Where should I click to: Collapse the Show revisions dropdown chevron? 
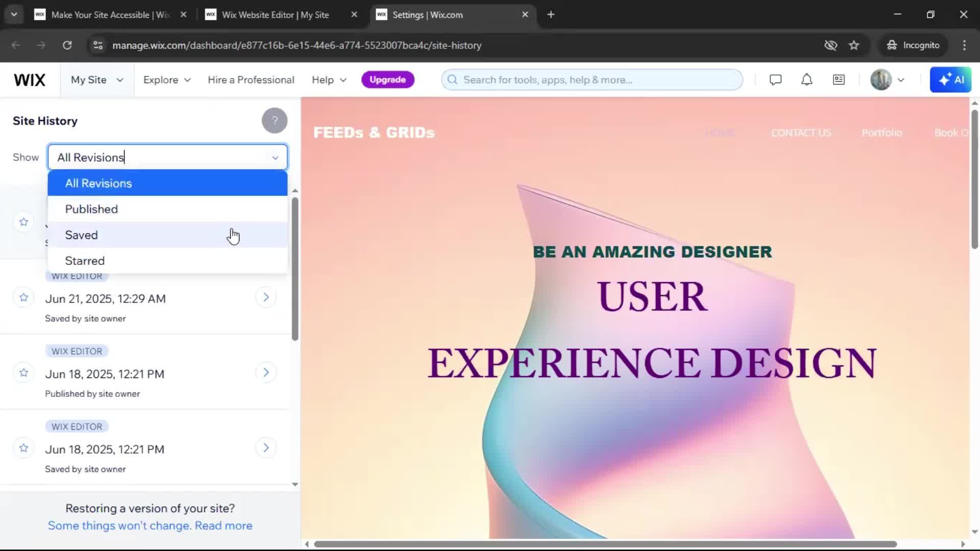click(x=275, y=158)
